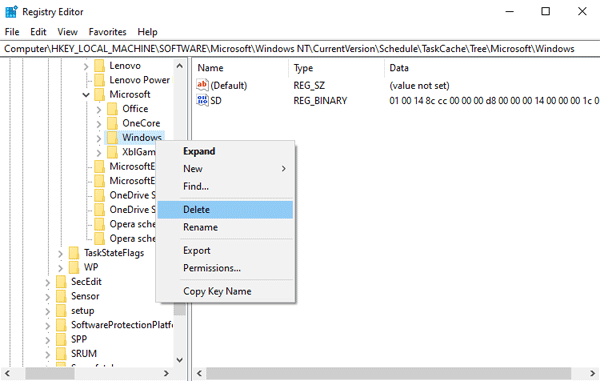Select the (Default) value name
Screen dimensions: 600x381
[x=229, y=85]
